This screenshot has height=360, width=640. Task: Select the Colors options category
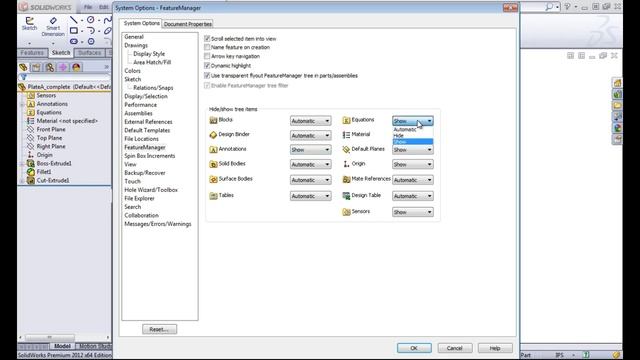(x=132, y=71)
